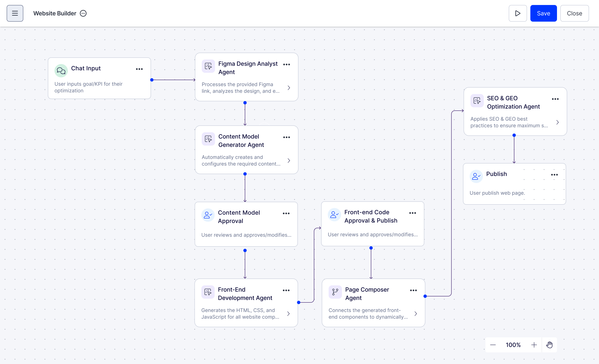Expand SEO & GEO Optimization Agent chevron
Viewport: 599px width, 364px height.
coord(557,122)
